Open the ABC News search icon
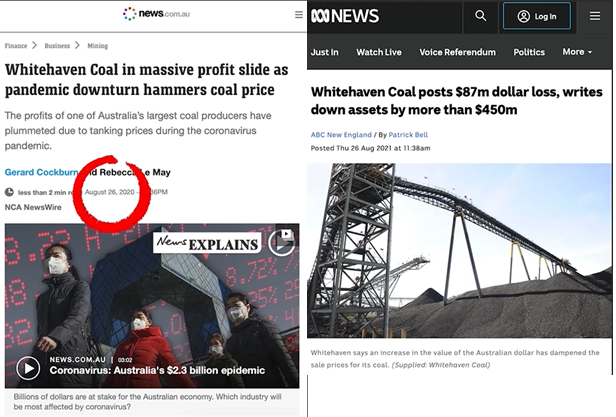The height and width of the screenshot is (417, 616). coord(480,16)
